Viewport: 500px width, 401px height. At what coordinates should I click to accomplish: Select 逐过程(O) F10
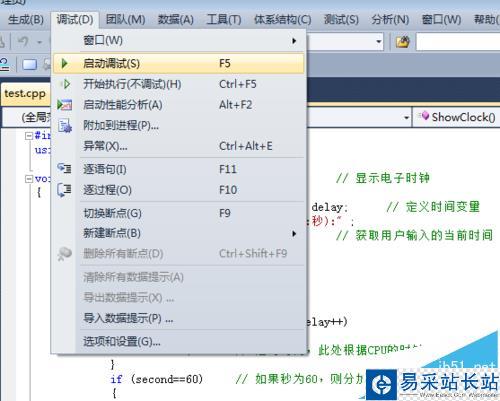click(179, 190)
